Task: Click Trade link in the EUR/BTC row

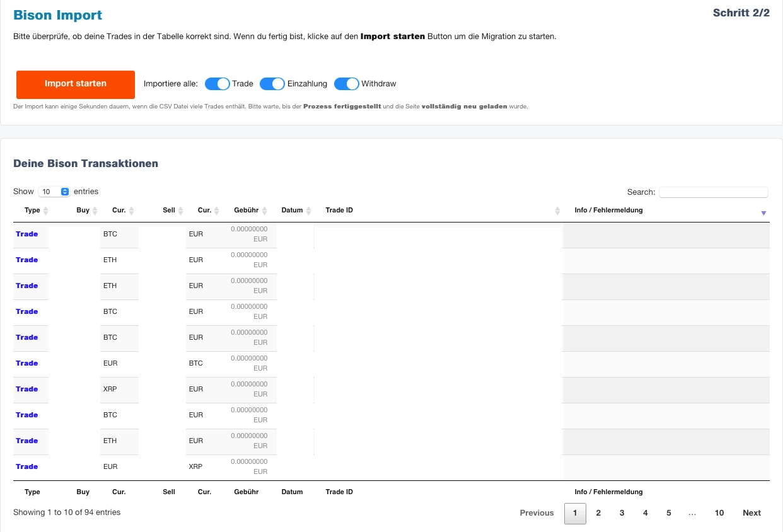Action: tap(27, 363)
